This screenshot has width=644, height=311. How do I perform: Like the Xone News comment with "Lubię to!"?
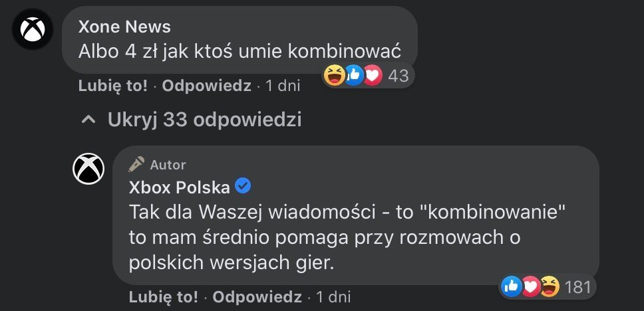point(112,86)
